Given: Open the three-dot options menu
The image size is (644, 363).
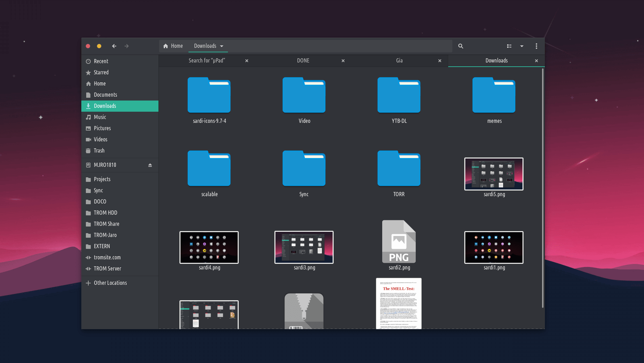Looking at the screenshot, I should (x=536, y=46).
